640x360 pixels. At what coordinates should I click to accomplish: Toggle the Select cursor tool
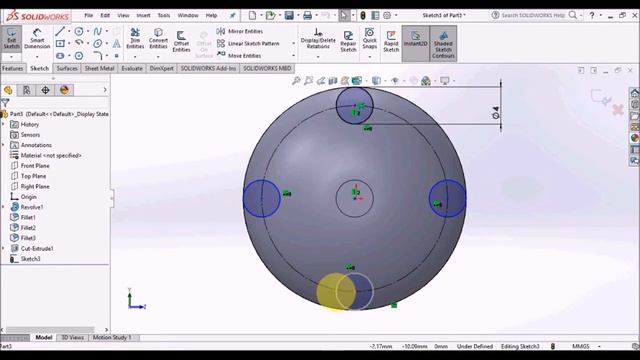344,16
